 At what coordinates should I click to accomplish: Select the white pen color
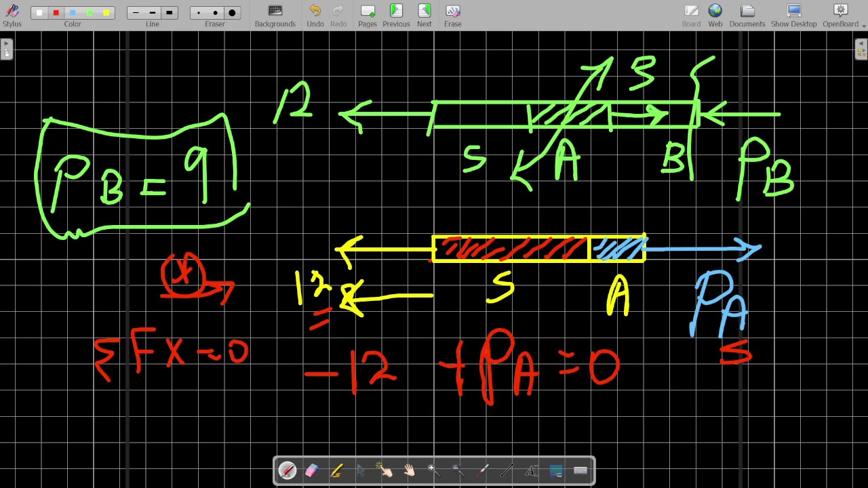pyautogui.click(x=39, y=13)
